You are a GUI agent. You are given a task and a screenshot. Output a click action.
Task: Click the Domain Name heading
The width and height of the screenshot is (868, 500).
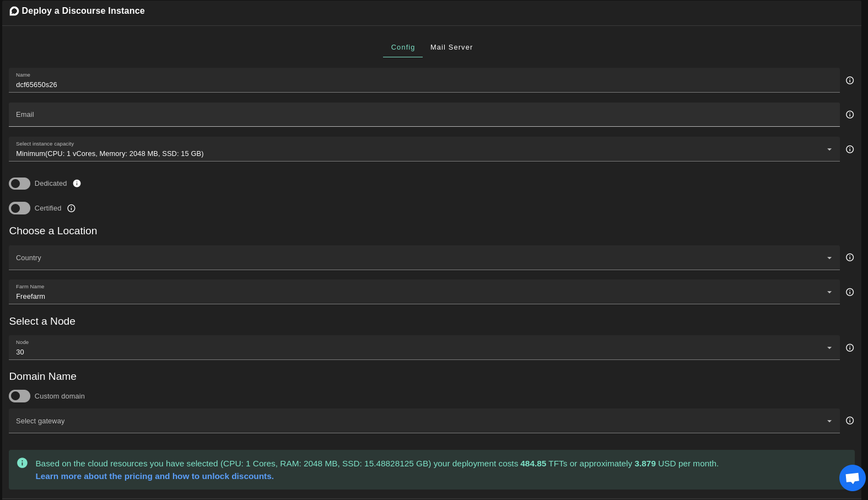[x=42, y=377]
